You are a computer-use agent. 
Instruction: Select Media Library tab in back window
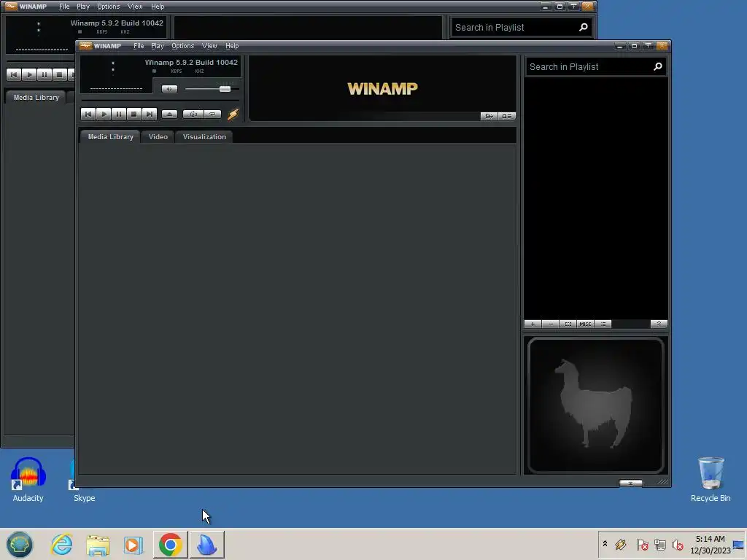tap(36, 97)
